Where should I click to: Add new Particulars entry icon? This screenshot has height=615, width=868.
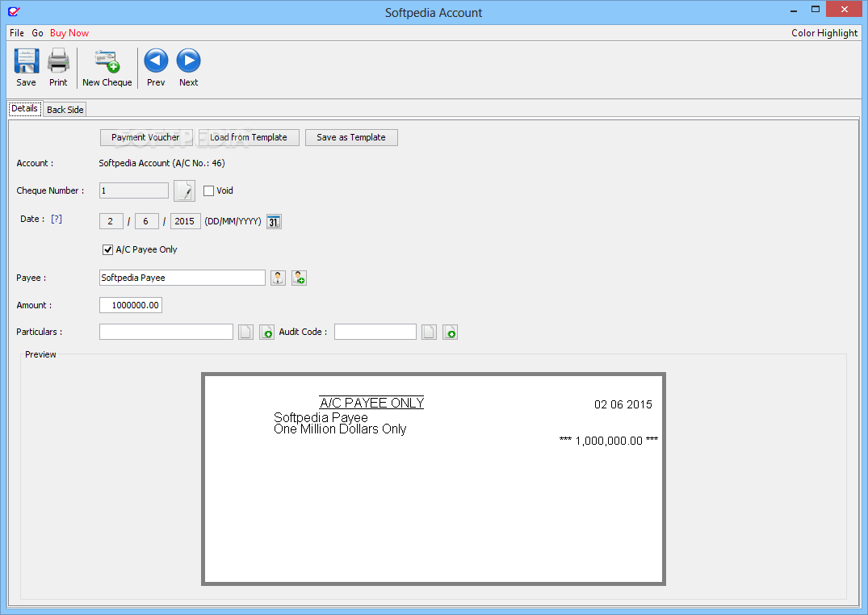pyautogui.click(x=266, y=333)
